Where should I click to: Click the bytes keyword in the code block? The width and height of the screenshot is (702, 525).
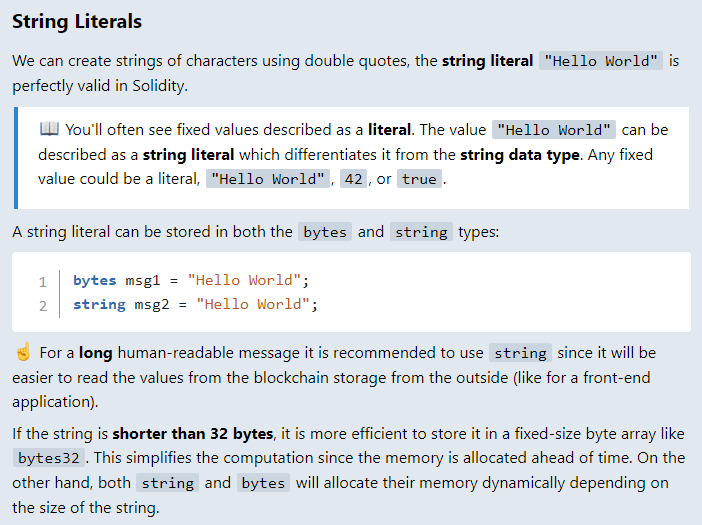coord(94,280)
